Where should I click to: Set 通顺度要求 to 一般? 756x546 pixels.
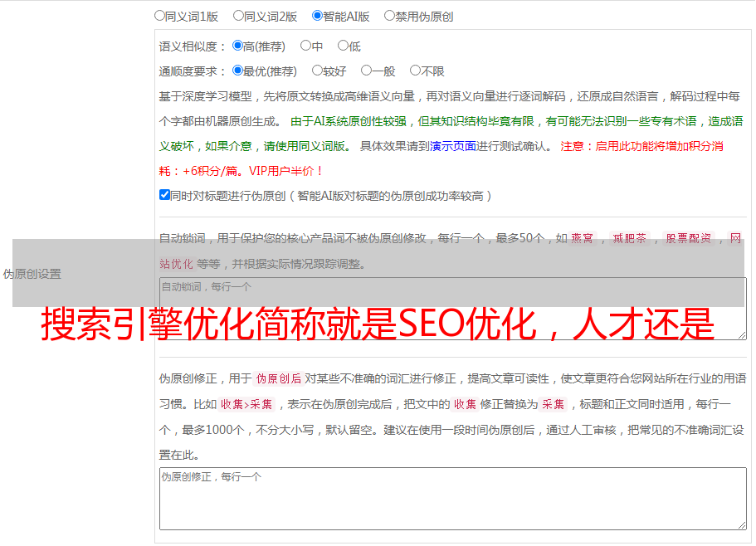point(367,71)
